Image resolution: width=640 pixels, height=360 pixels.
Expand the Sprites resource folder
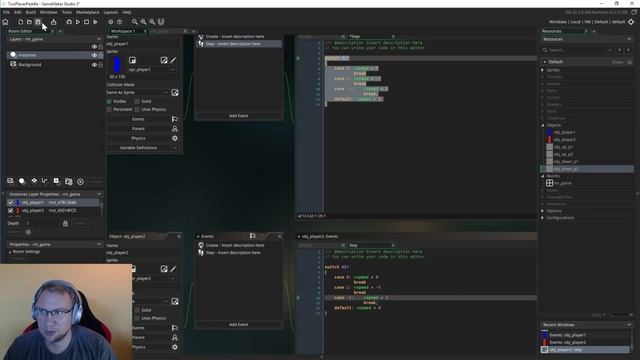coord(543,70)
